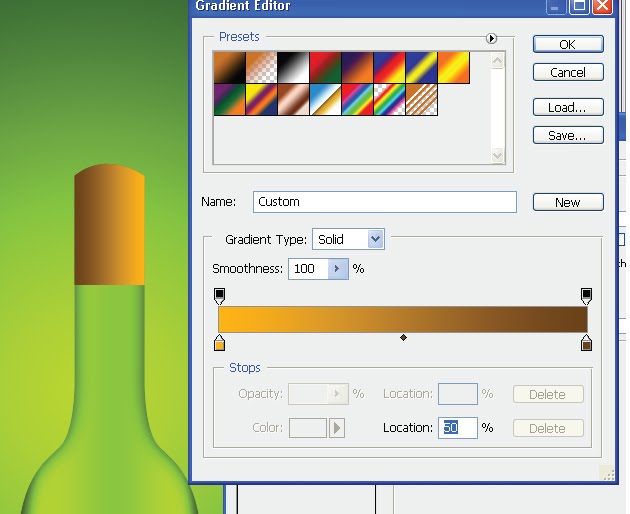Choose the chrome preset gradient
The height and width of the screenshot is (514, 630).
325,100
